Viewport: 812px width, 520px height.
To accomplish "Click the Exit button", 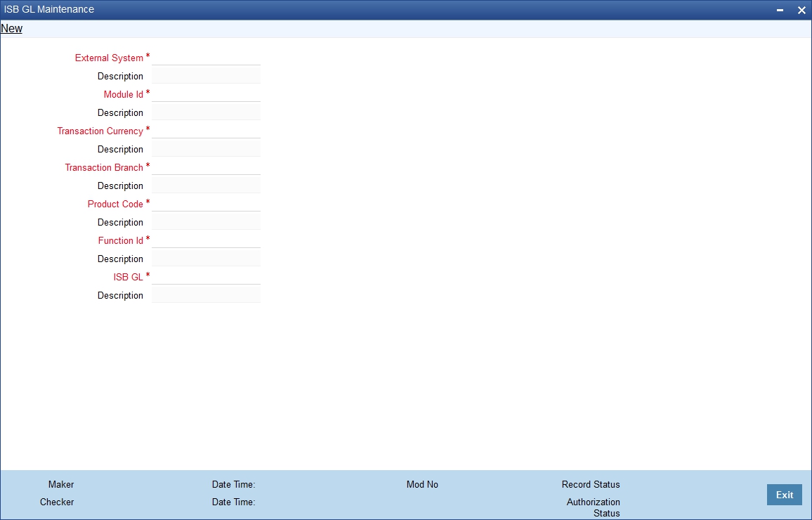I will (x=784, y=495).
